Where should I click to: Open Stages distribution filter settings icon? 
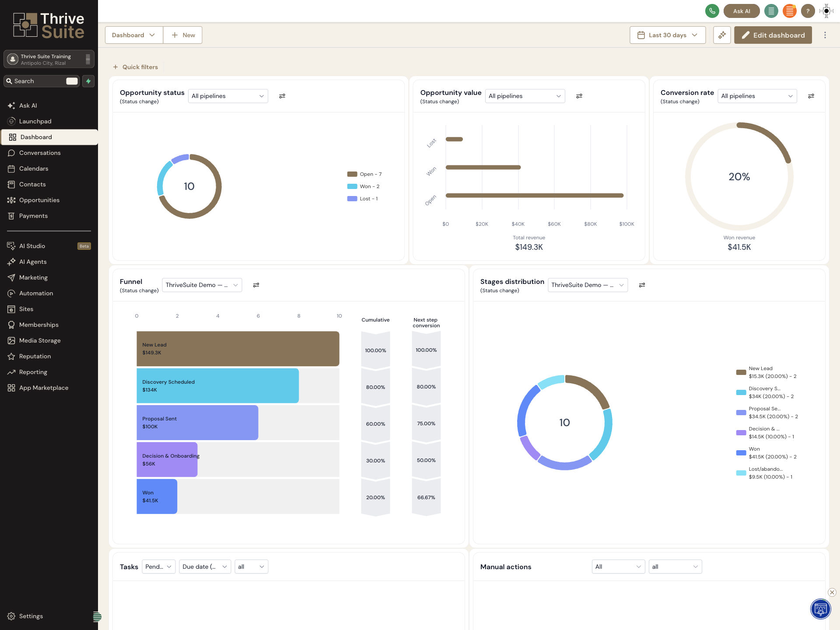click(x=642, y=285)
